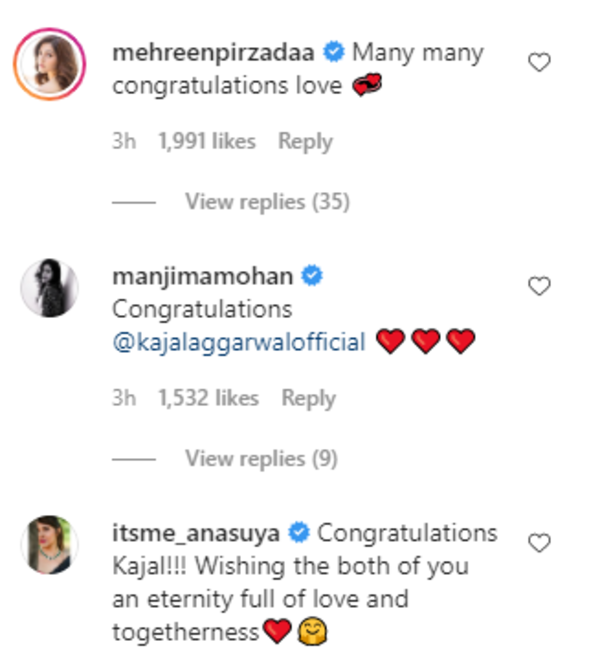Click the 3h timestamp on manjimamohan's comment
The width and height of the screenshot is (600, 666).
tap(124, 398)
